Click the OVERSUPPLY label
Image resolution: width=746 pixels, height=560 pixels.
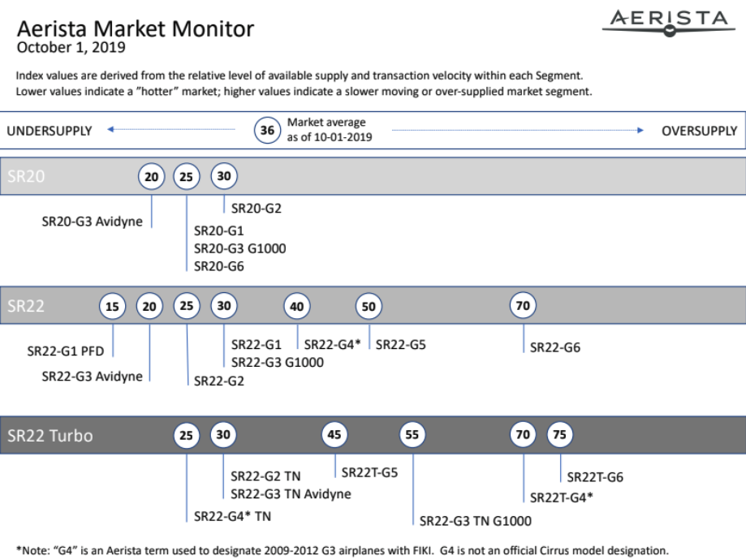click(x=700, y=131)
